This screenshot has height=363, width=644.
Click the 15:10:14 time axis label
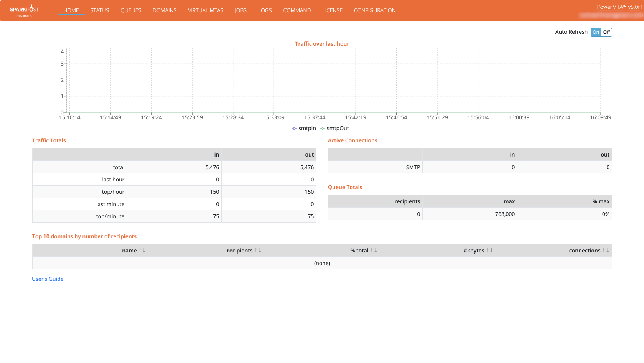tap(70, 117)
